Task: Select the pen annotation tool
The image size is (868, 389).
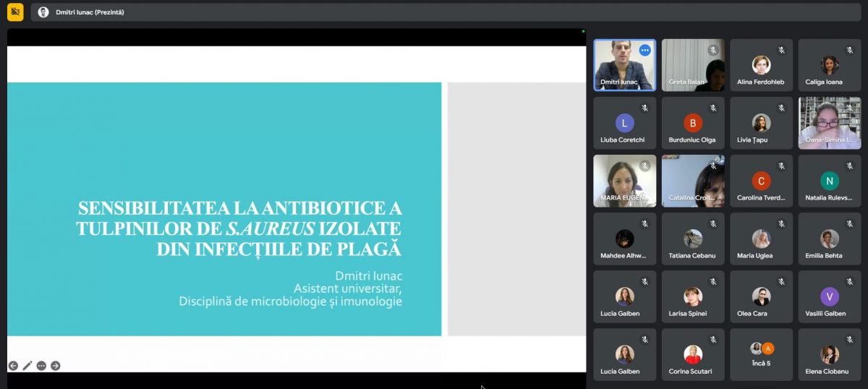Action: (27, 366)
